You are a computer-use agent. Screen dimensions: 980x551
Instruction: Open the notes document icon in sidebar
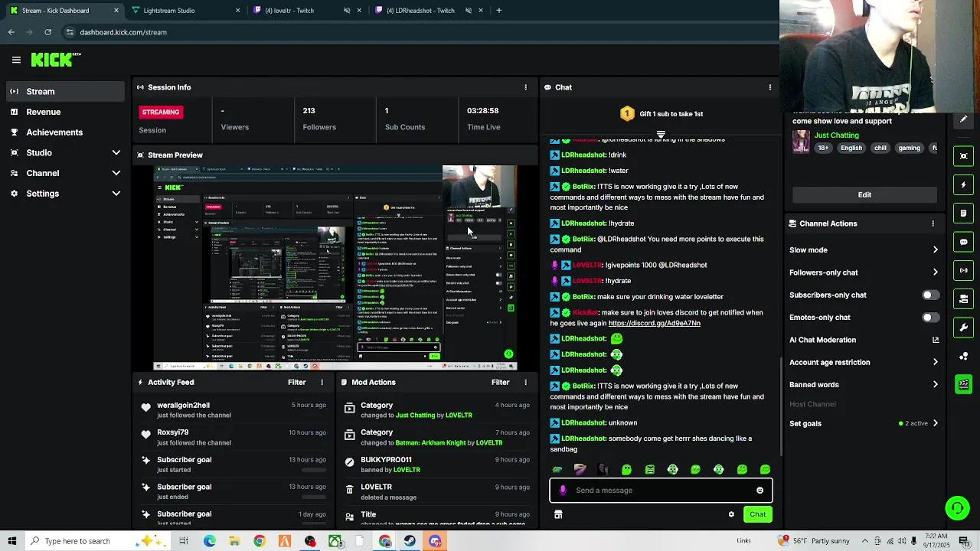pos(963,214)
